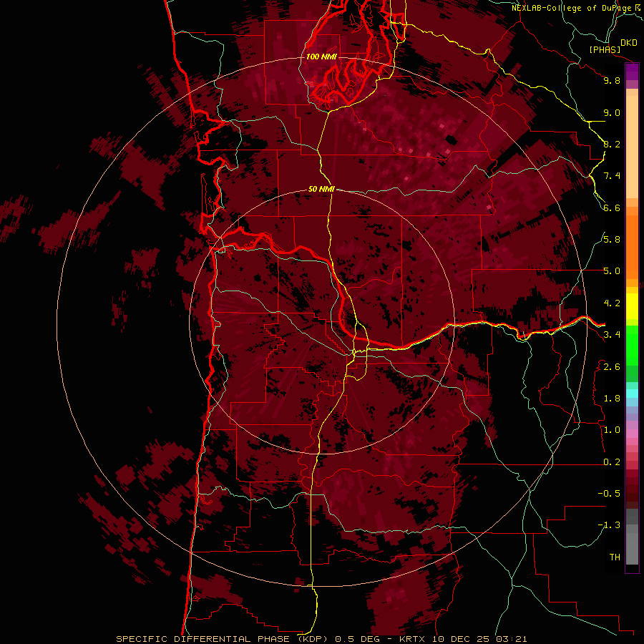
Task: Click the 1.8 value on color scale
Action: 612,399
